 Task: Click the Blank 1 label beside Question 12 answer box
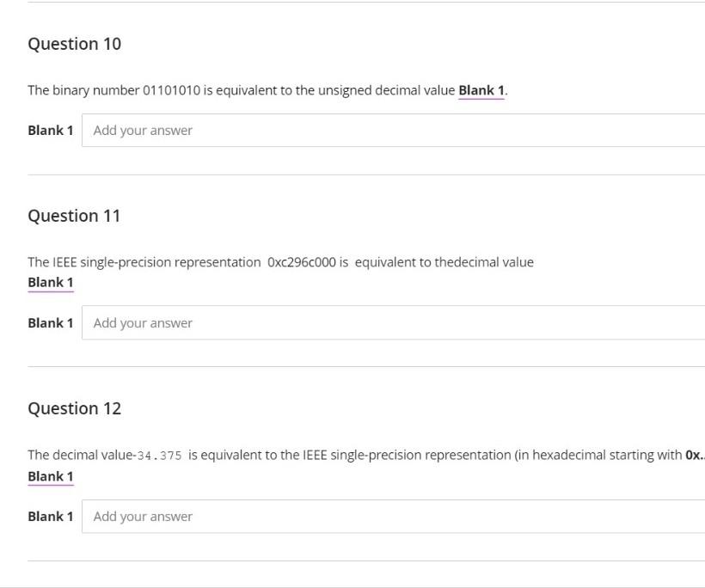click(x=50, y=516)
